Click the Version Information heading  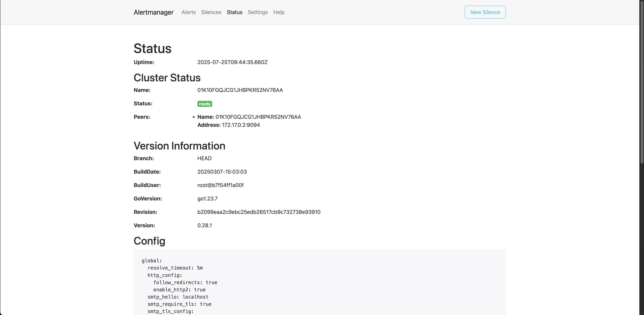[x=179, y=146]
